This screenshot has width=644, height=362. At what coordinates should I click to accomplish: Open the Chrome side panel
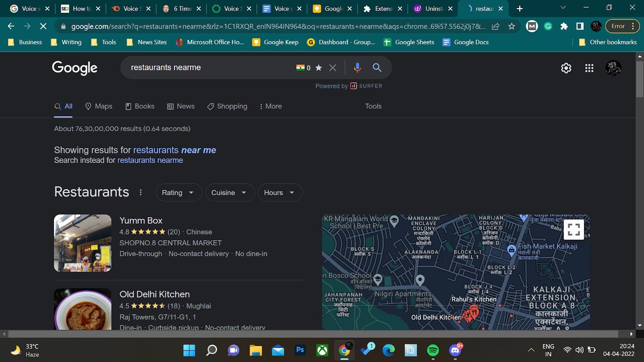point(580,26)
